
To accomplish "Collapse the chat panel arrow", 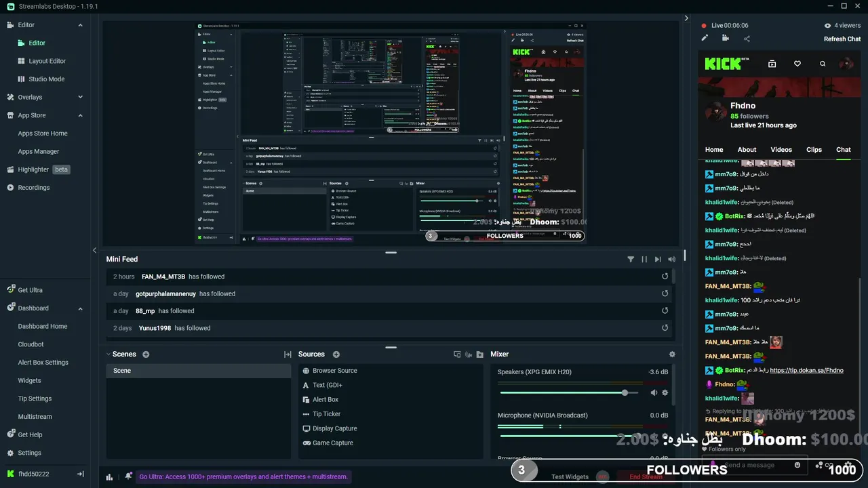I will 686,18.
